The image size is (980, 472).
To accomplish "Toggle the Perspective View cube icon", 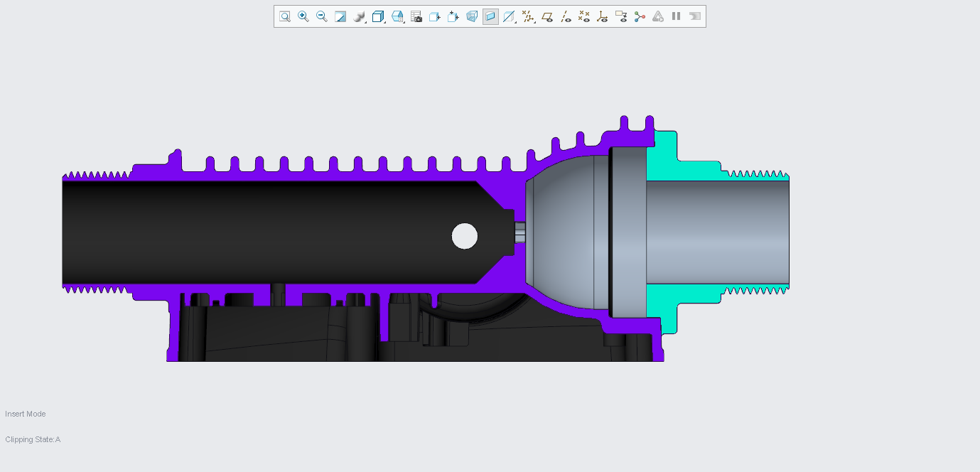I will (x=472, y=16).
